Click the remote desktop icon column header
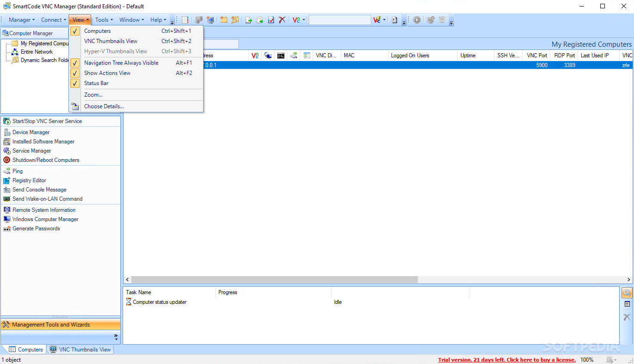Screen dimensions: 634x364 click(x=268, y=56)
